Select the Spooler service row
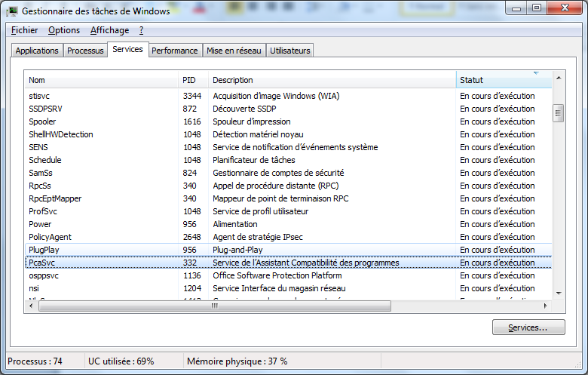Screen dimensions: 588x375 (42, 121)
